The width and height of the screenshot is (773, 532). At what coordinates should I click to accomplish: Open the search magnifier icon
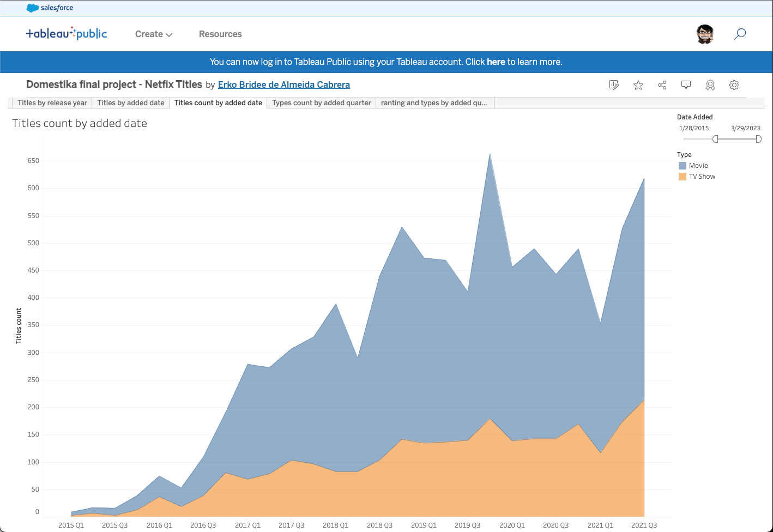pyautogui.click(x=740, y=34)
